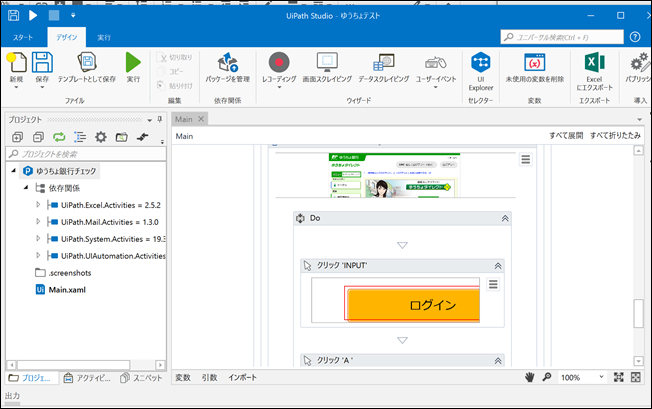Collapse the Do sequence container
The image size is (652, 409).
pyautogui.click(x=505, y=218)
